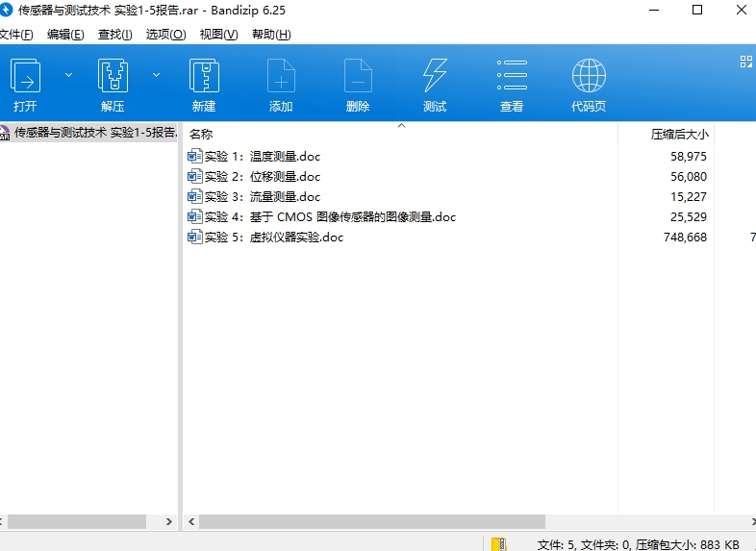The image size is (756, 551).
Task: Click the View (查看) list icon
Action: [512, 75]
